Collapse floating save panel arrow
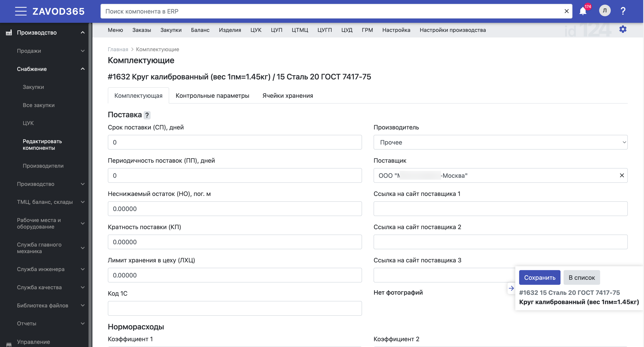644x347 pixels. 511,288
